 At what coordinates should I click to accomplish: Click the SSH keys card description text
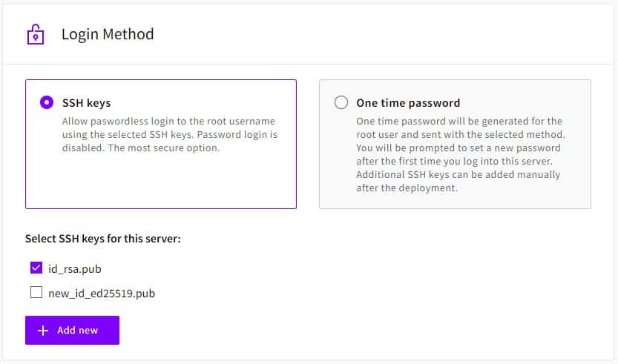[170, 134]
